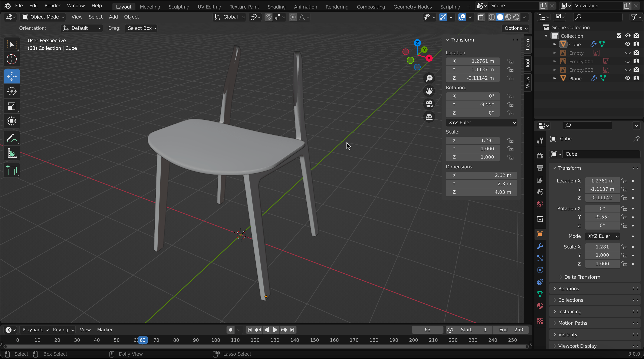Screen dimensions: 644x359
Task: Select the Select Box tool in toolbar
Action: pos(11,45)
